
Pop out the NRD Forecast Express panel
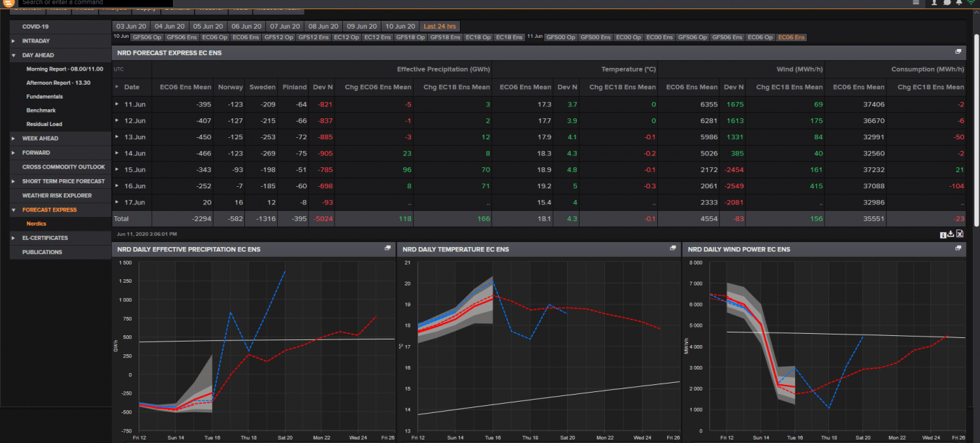[958, 52]
